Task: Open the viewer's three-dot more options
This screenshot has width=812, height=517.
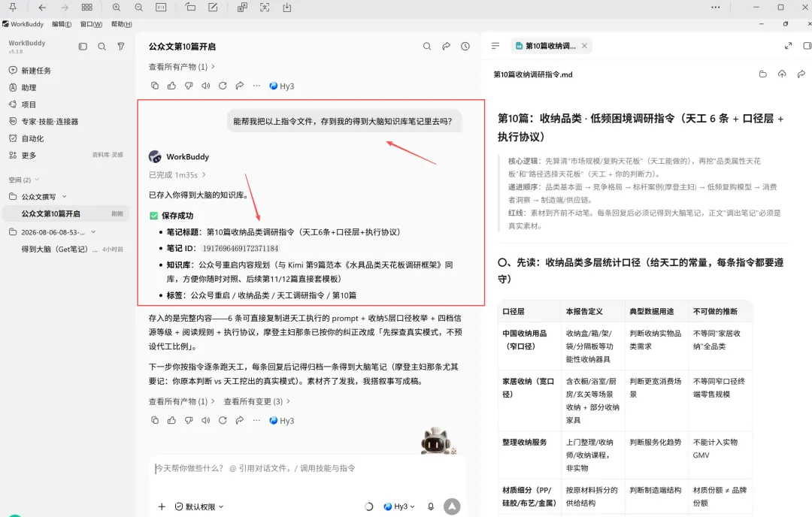Action: click(716, 8)
